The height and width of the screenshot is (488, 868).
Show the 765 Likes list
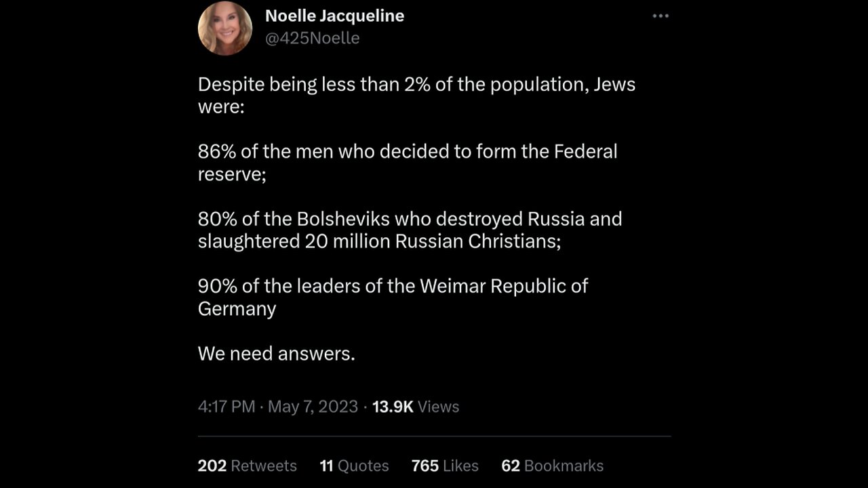pos(445,466)
